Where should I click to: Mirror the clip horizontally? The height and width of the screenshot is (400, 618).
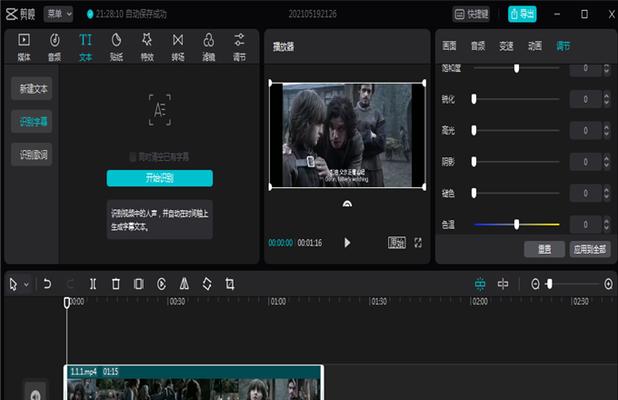[x=184, y=284]
